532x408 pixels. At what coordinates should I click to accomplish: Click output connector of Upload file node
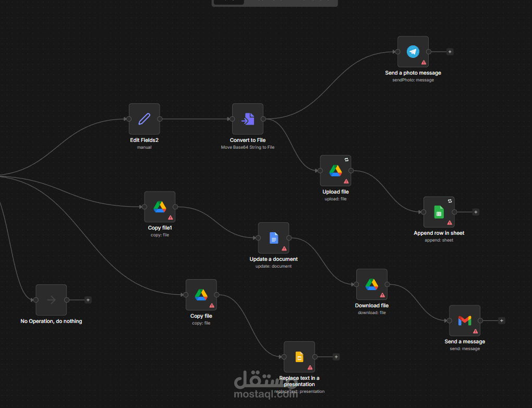click(x=351, y=171)
